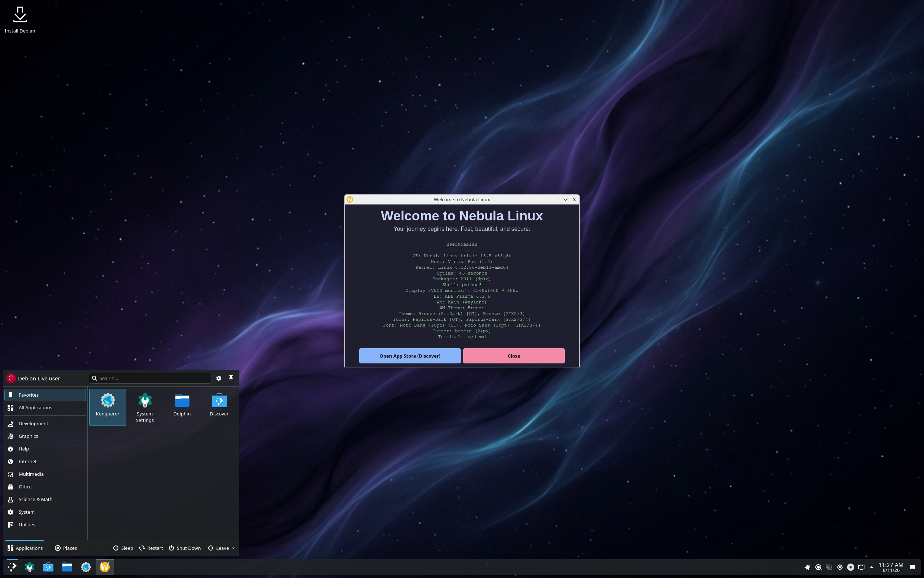924x578 pixels.
Task: Click the disc devices tray icon
Action: [851, 567]
